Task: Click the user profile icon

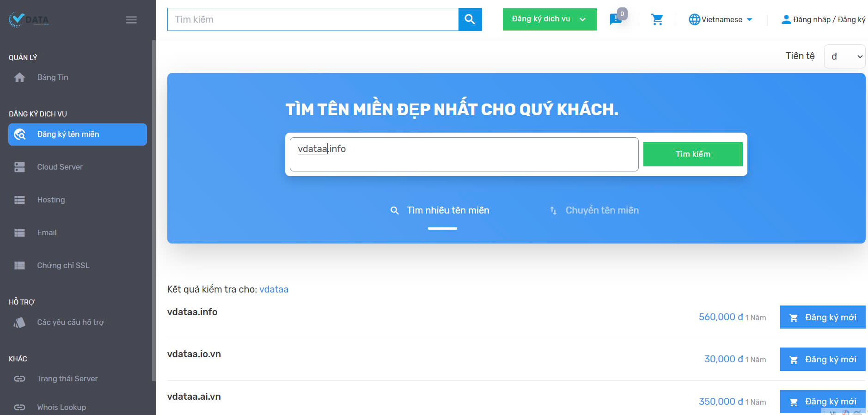Action: click(786, 19)
